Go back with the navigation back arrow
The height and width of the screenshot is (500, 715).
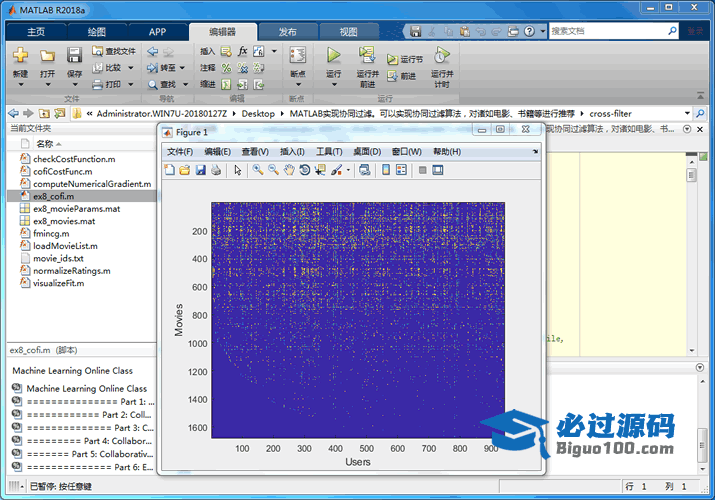153,52
